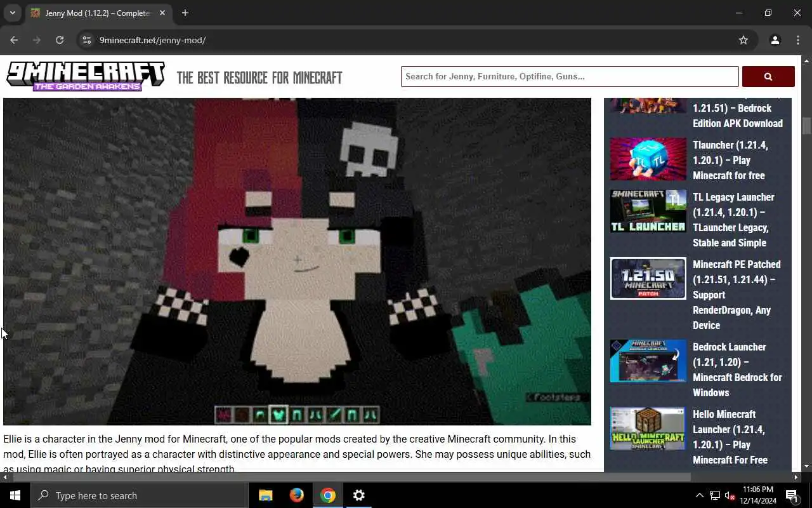Click the 1.21.50 Minecraft Patch thumbnail
Viewport: 812px width, 508px height.
(648, 278)
